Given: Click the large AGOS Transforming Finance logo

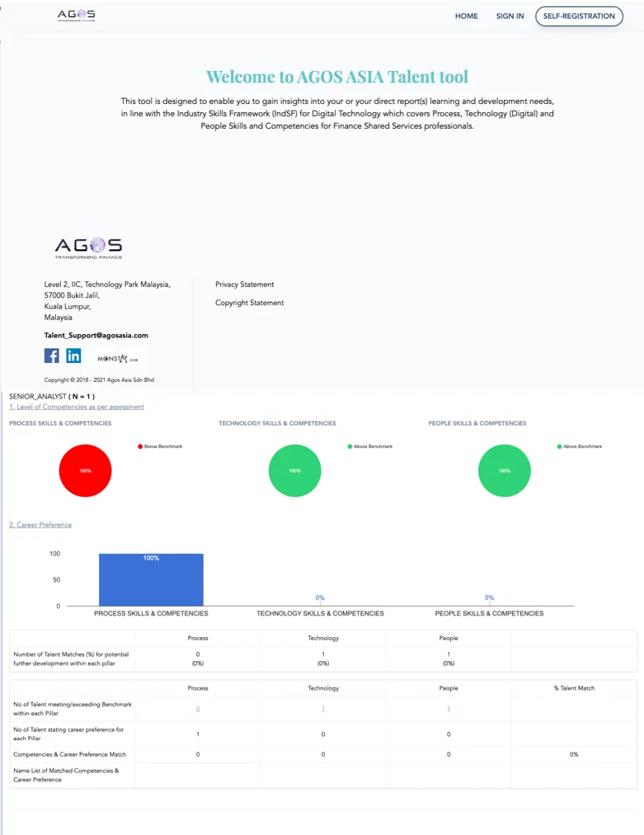Looking at the screenshot, I should [88, 248].
